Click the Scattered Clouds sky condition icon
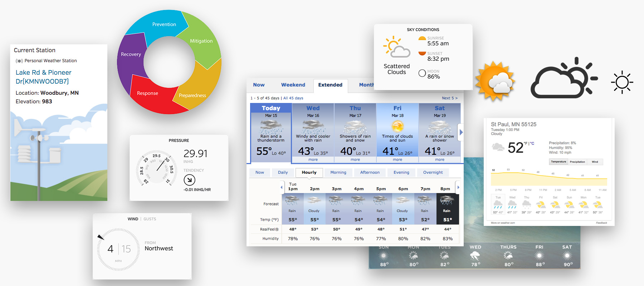The height and width of the screenshot is (286, 644). click(x=396, y=47)
